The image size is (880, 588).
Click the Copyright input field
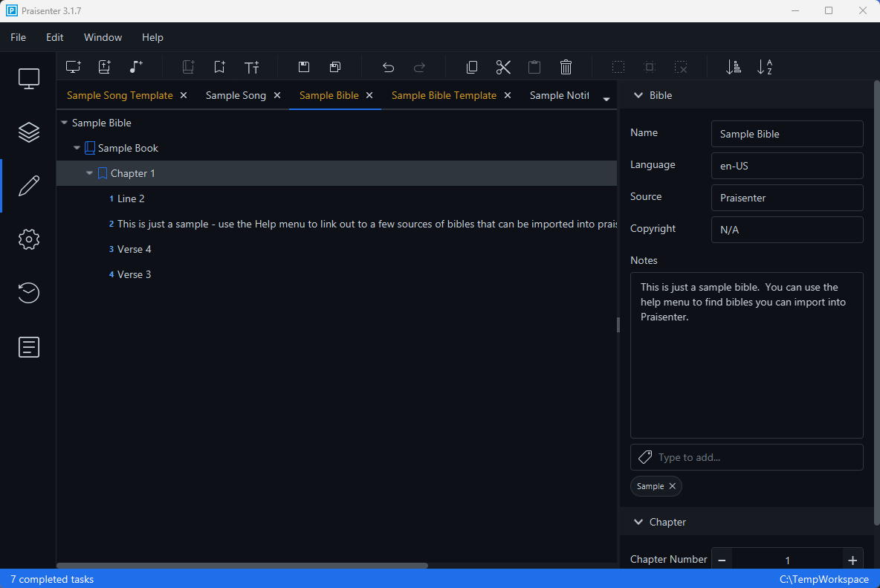click(786, 230)
